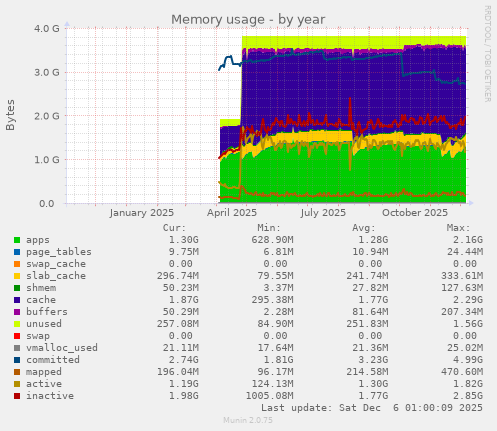Click the apps green legend swatch
The height and width of the screenshot is (431, 497).
pyautogui.click(x=17, y=240)
